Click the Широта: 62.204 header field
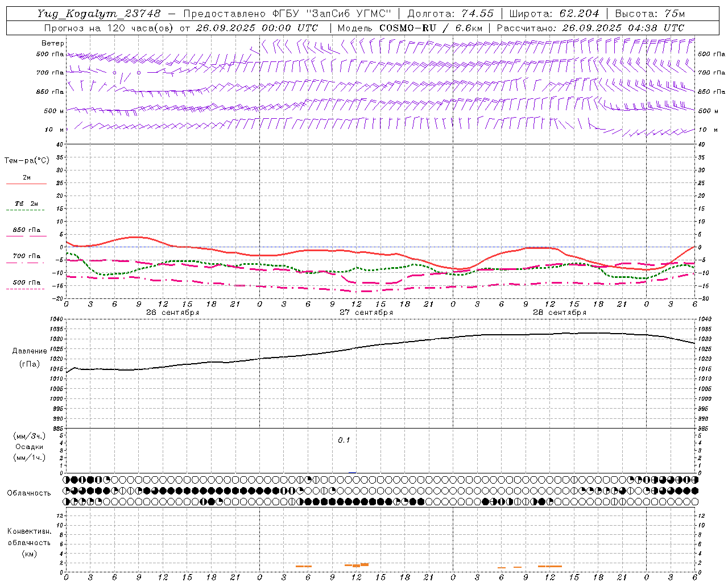Viewport: 728px width, 582px height. point(554,14)
